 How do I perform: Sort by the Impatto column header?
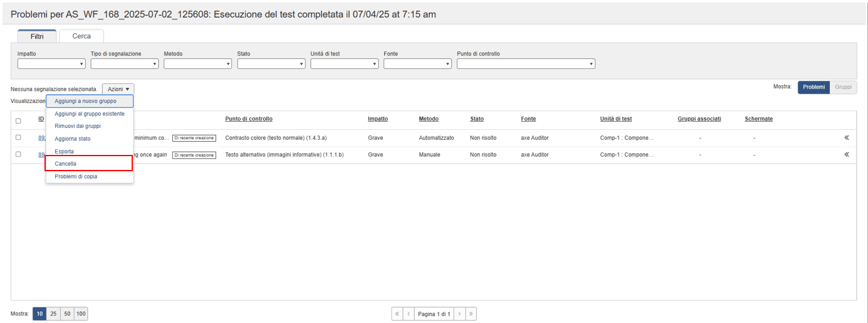coord(377,119)
